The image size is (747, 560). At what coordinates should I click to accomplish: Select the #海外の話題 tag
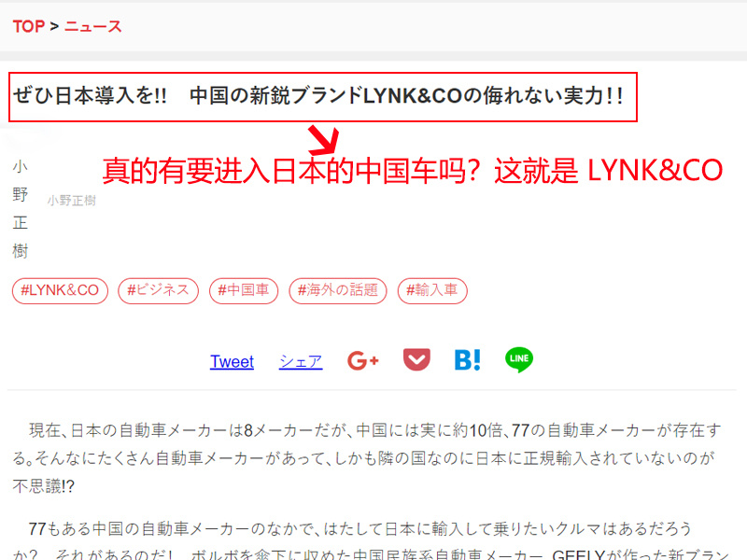338,290
